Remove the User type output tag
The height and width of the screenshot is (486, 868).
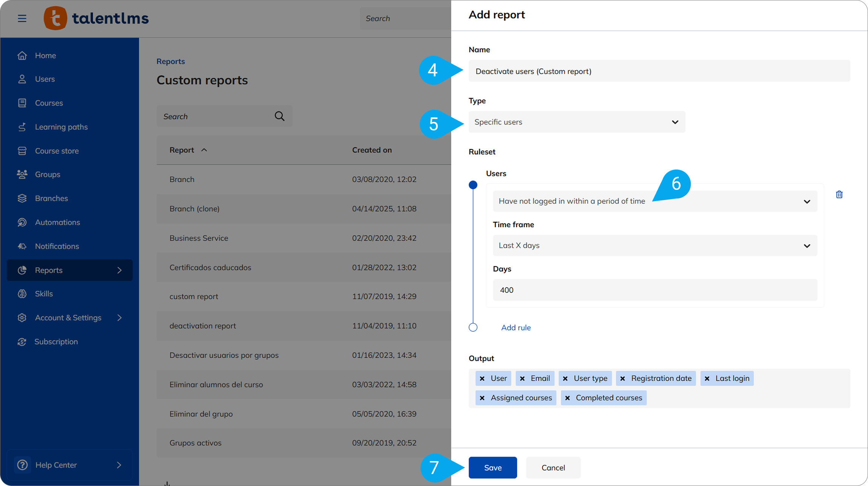coord(565,378)
